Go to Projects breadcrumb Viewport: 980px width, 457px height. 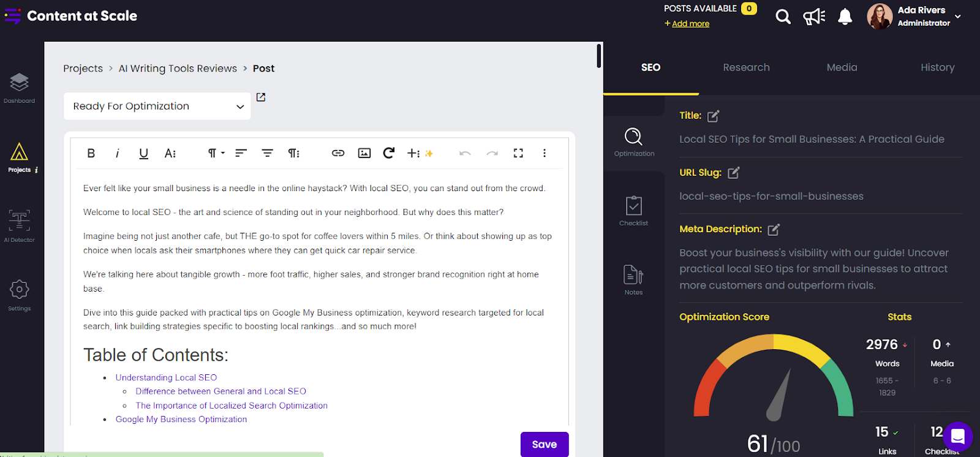click(x=83, y=69)
